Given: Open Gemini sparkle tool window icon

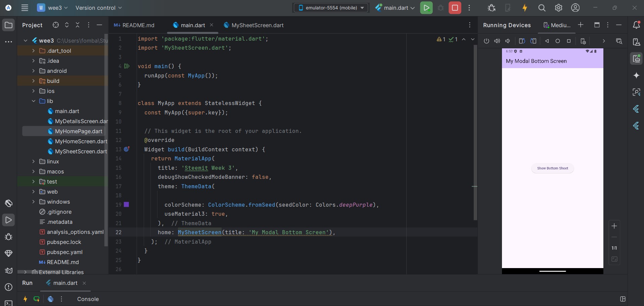Looking at the screenshot, I should [x=636, y=75].
